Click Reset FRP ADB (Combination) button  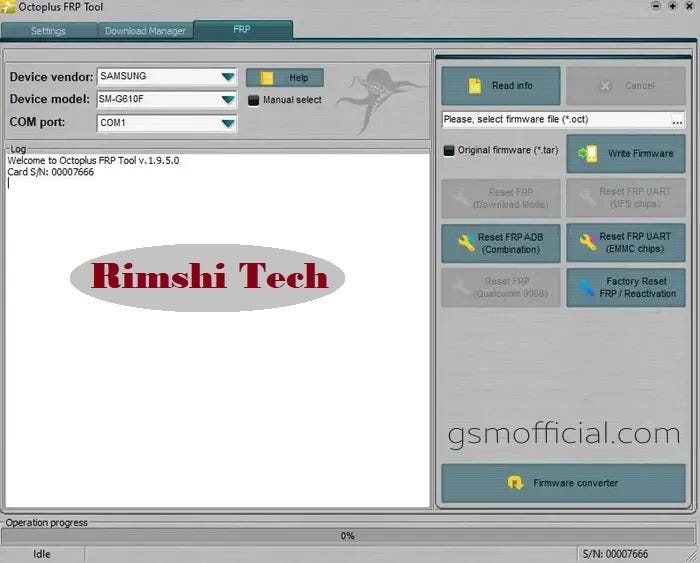(x=501, y=243)
